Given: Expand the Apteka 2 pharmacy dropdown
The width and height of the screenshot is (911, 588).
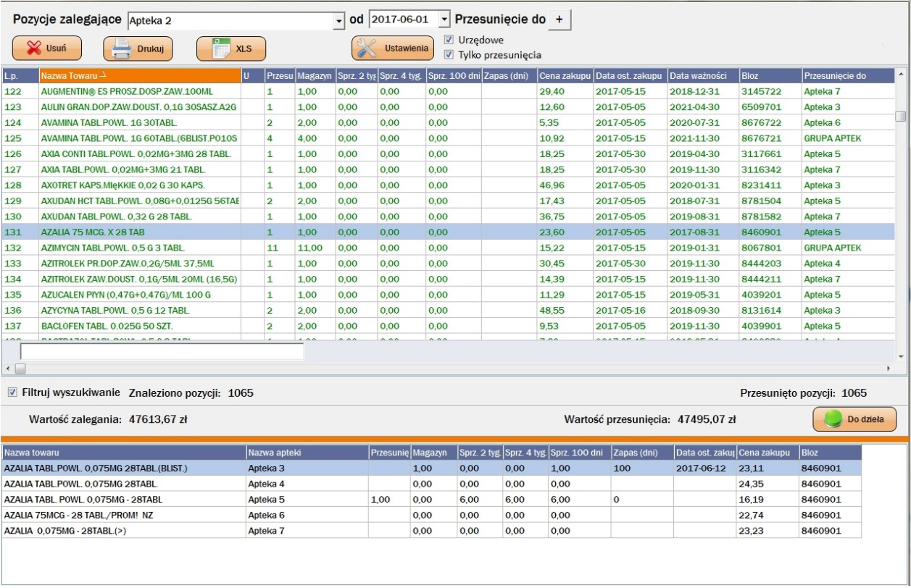Looking at the screenshot, I should [338, 21].
